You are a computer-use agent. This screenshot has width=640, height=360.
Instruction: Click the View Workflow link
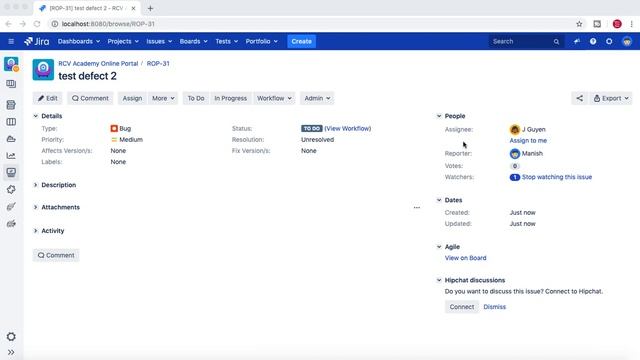pyautogui.click(x=348, y=128)
